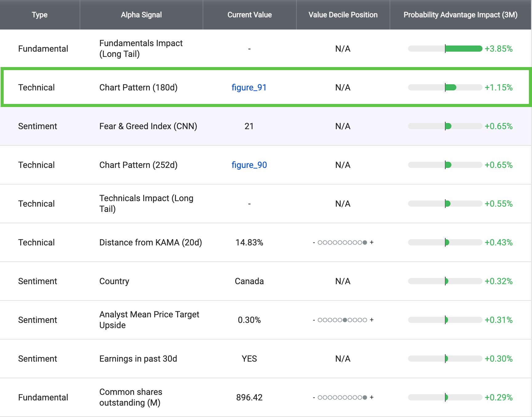This screenshot has width=532, height=417.
Task: Click the Alpha Signal column header
Action: click(x=141, y=14)
